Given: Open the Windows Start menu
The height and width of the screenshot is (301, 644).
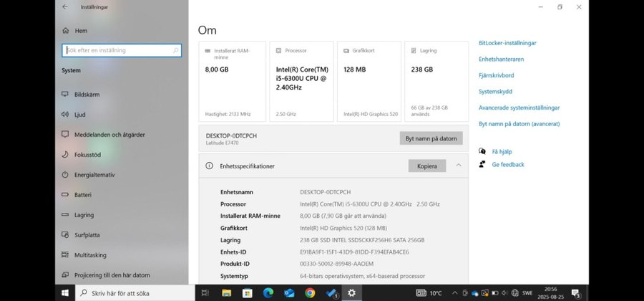Looking at the screenshot, I should point(65,293).
